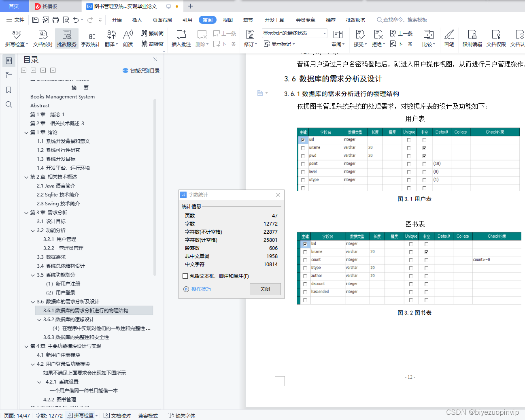Collapse 第2章 相关技术概述 in outline
525x420 pixels.
(26, 177)
